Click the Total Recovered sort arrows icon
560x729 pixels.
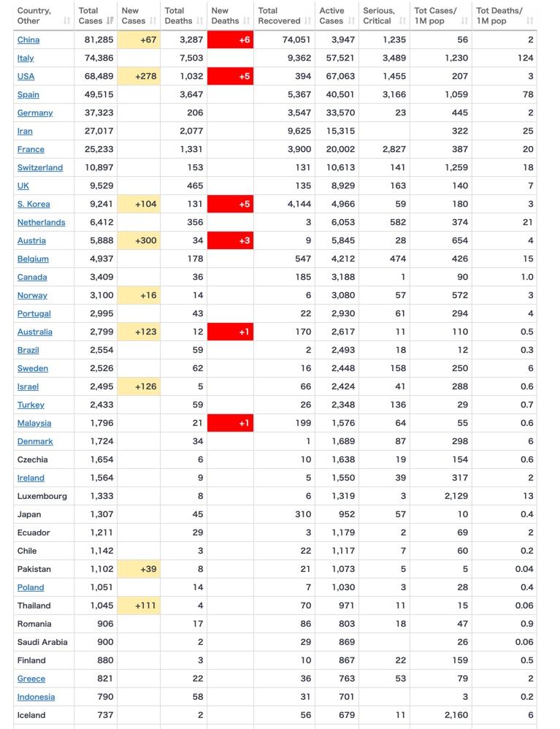[307, 21]
